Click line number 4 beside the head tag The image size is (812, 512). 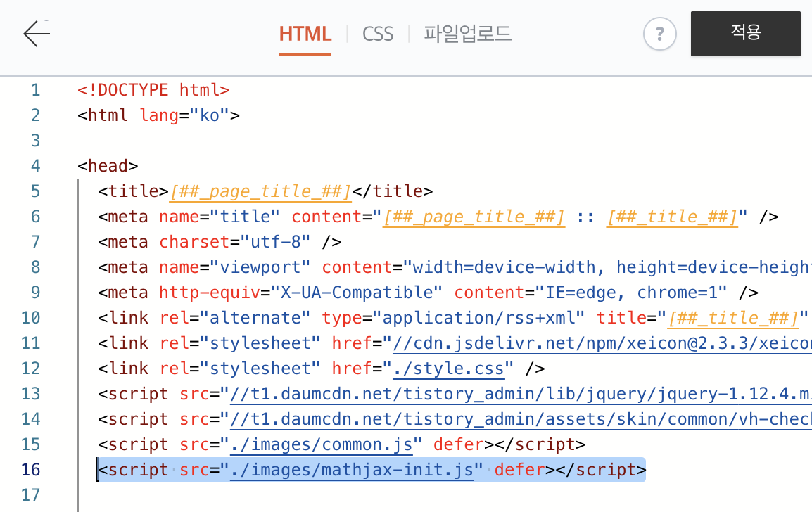(x=35, y=166)
